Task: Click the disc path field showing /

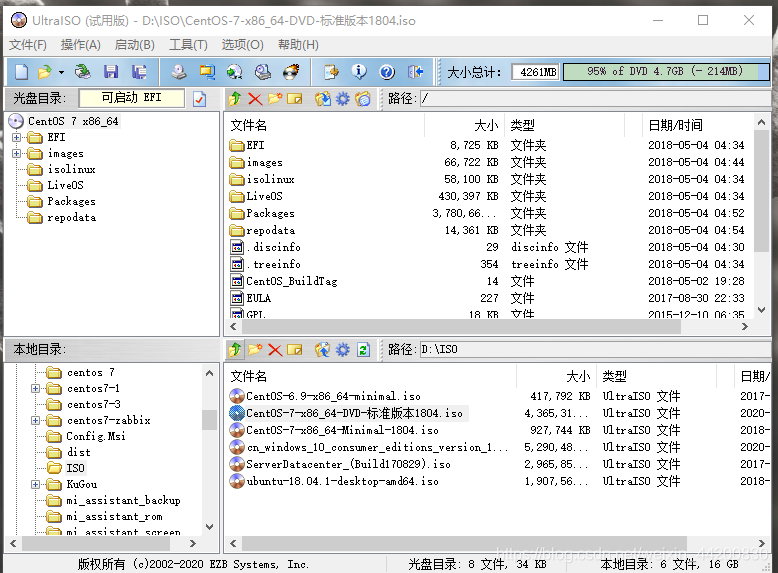Action: pyautogui.click(x=595, y=98)
